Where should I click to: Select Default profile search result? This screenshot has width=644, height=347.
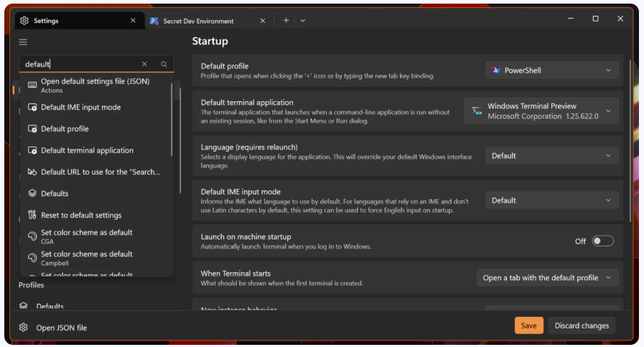95,129
